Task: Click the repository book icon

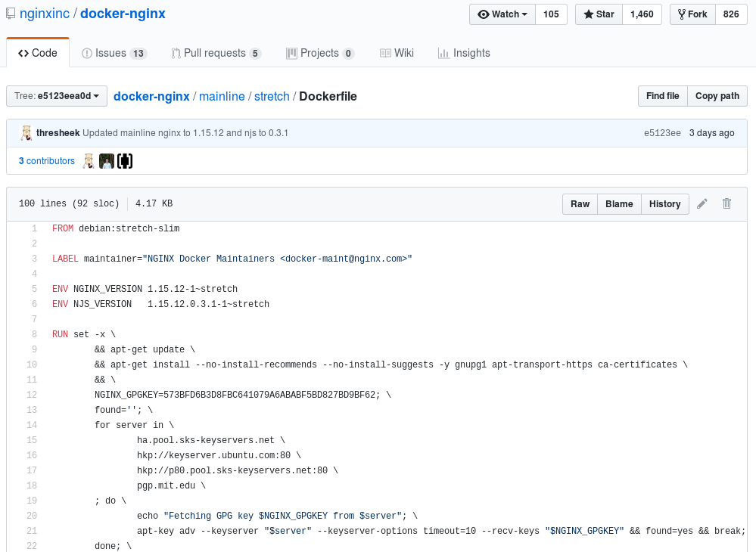Action: pyautogui.click(x=11, y=14)
